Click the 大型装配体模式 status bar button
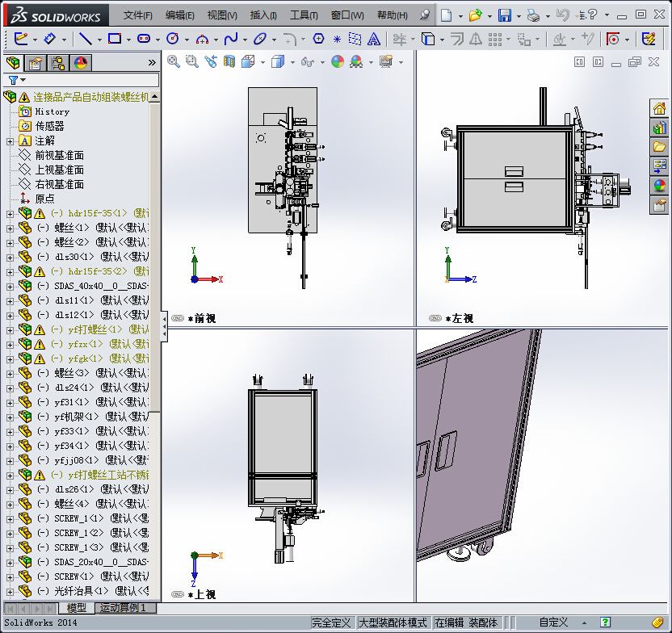The width and height of the screenshot is (672, 633). (x=393, y=623)
